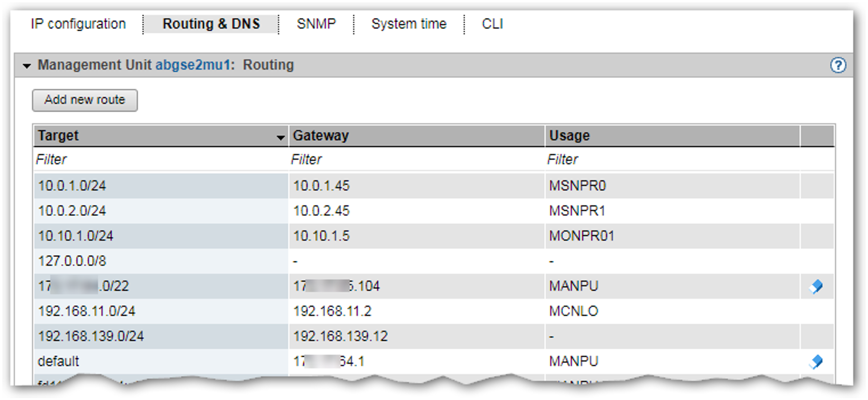Go to the CLI tab
Viewport: 868px width, 400px height.
492,24
